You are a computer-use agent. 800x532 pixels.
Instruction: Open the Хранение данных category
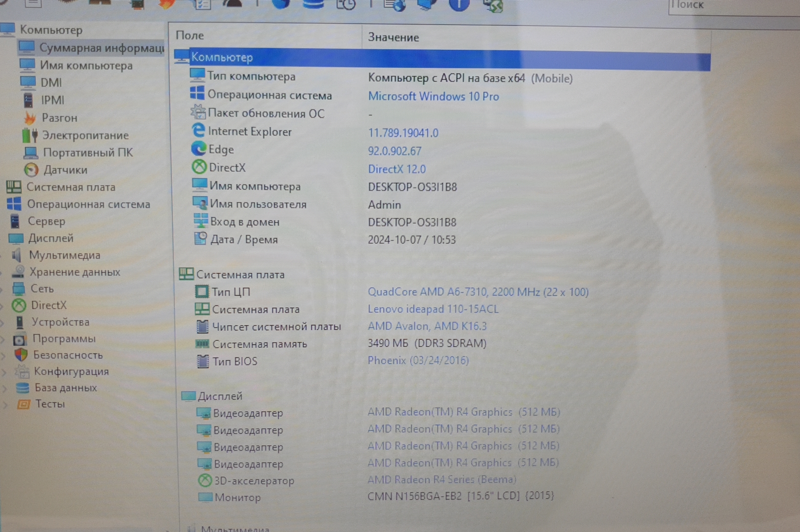74,272
